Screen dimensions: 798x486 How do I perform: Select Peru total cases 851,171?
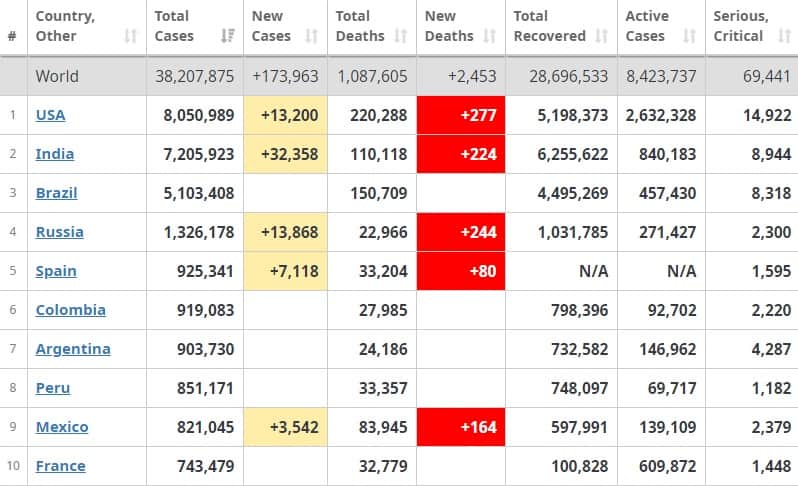click(x=206, y=388)
